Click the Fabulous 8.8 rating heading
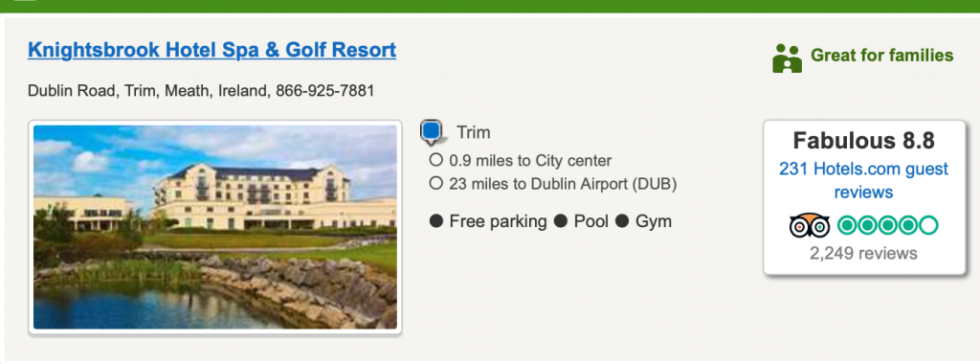Screen dimensions: 980x364 pos(864,141)
